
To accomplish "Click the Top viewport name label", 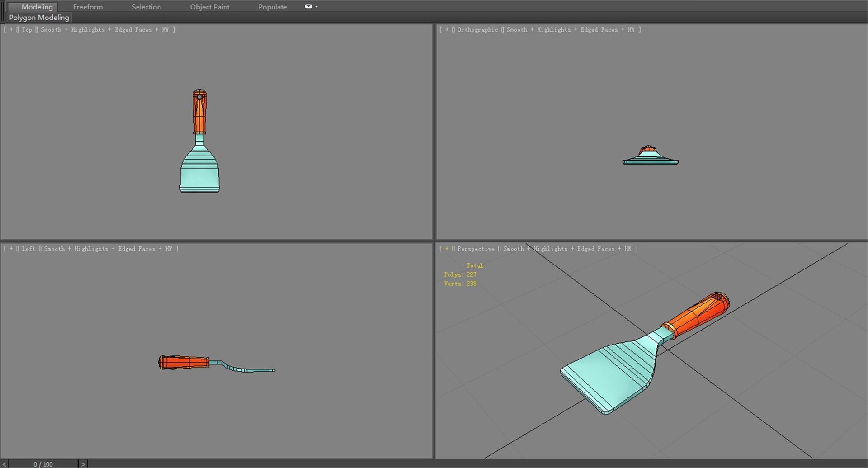I will tap(27, 30).
